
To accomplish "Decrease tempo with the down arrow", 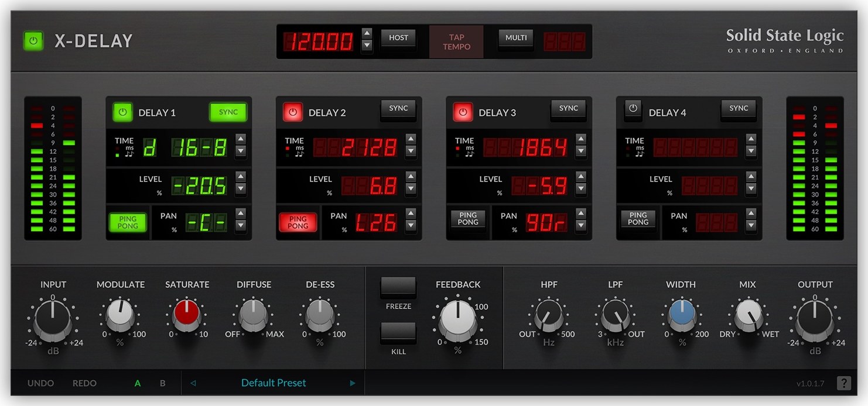I will [367, 45].
